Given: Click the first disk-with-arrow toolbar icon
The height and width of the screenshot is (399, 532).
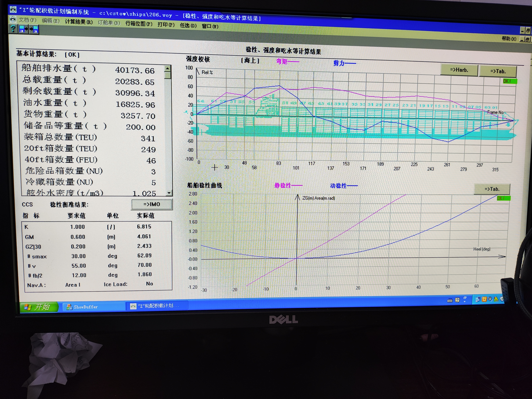Looking at the screenshot, I should [23, 29].
